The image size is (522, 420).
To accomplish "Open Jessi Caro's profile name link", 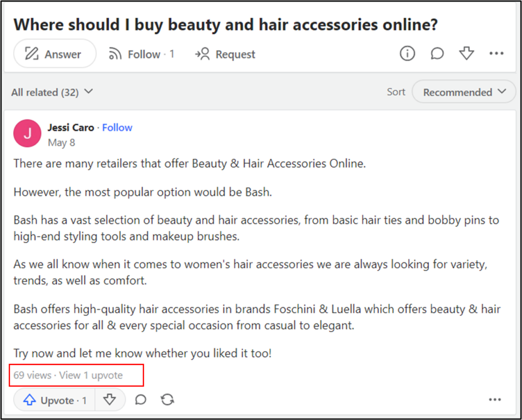I will click(x=71, y=127).
